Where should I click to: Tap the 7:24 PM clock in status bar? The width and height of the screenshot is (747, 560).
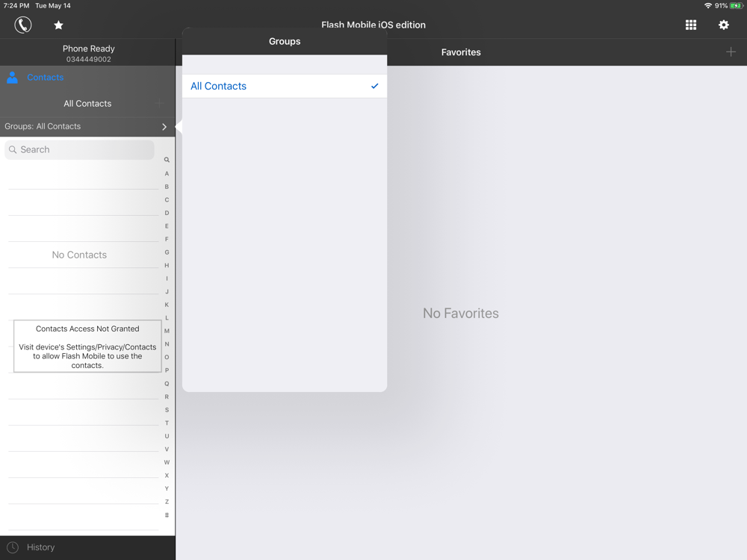click(x=16, y=6)
